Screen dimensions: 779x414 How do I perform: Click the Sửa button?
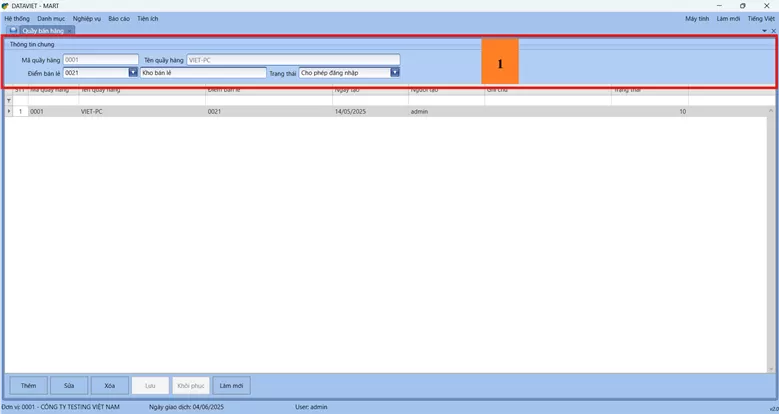pyautogui.click(x=69, y=386)
